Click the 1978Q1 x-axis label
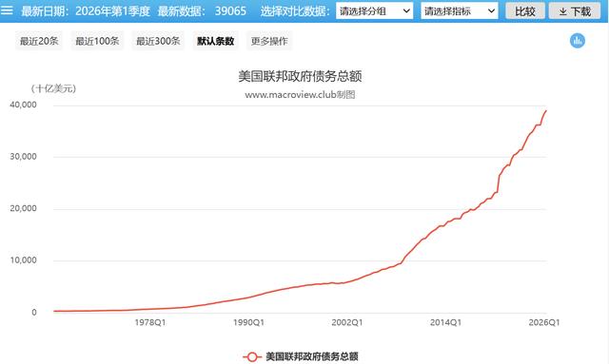 (150, 322)
